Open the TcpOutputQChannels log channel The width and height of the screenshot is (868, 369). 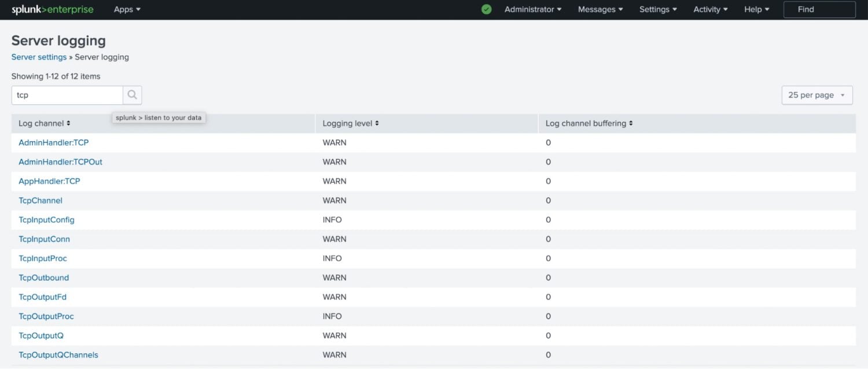(58, 355)
